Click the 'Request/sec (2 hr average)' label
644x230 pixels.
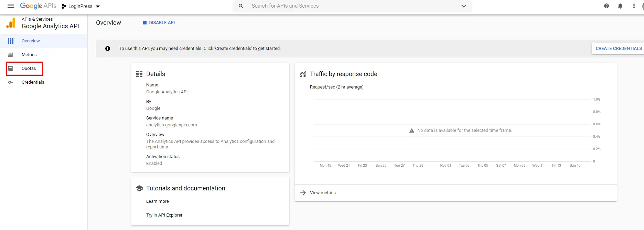click(x=337, y=87)
